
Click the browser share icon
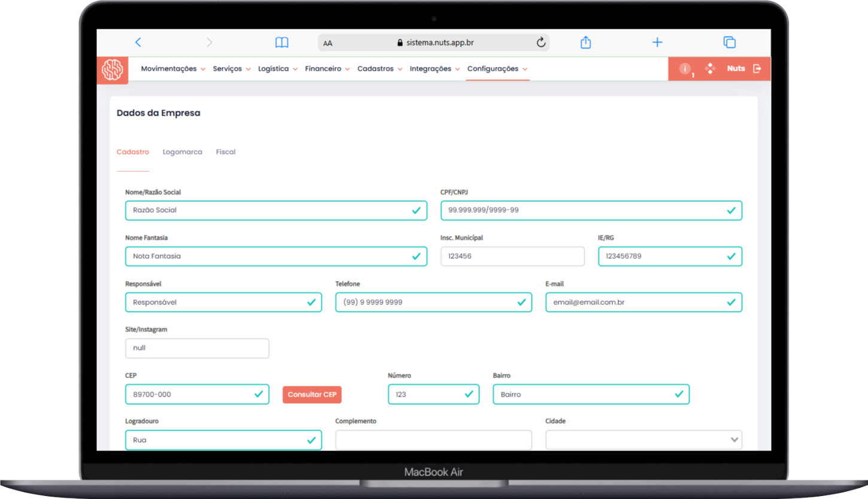585,43
